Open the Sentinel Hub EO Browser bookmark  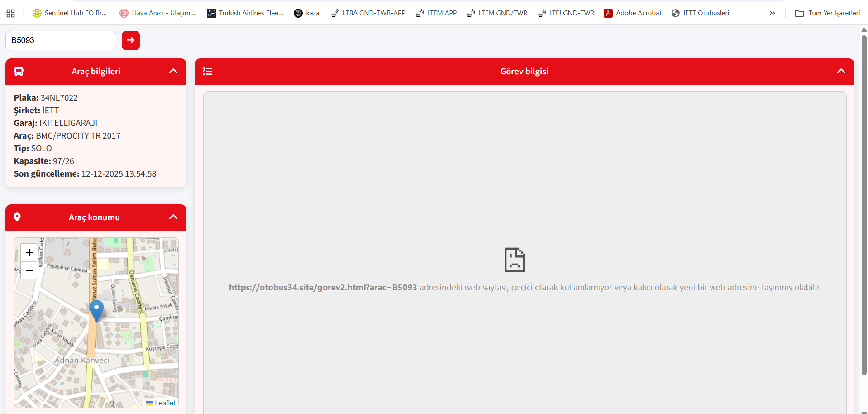coord(70,13)
